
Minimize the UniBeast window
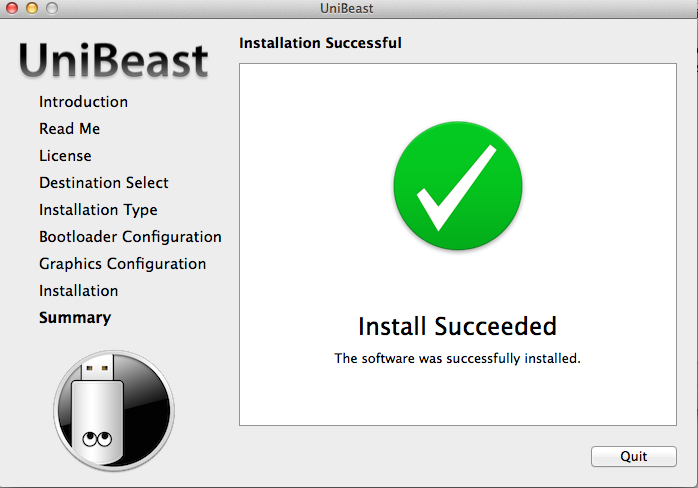tap(31, 8)
